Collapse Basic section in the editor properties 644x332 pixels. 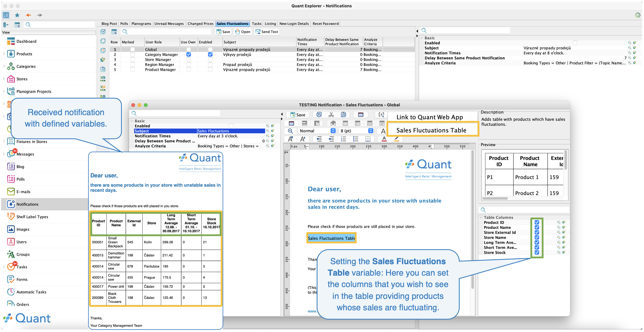click(132, 121)
